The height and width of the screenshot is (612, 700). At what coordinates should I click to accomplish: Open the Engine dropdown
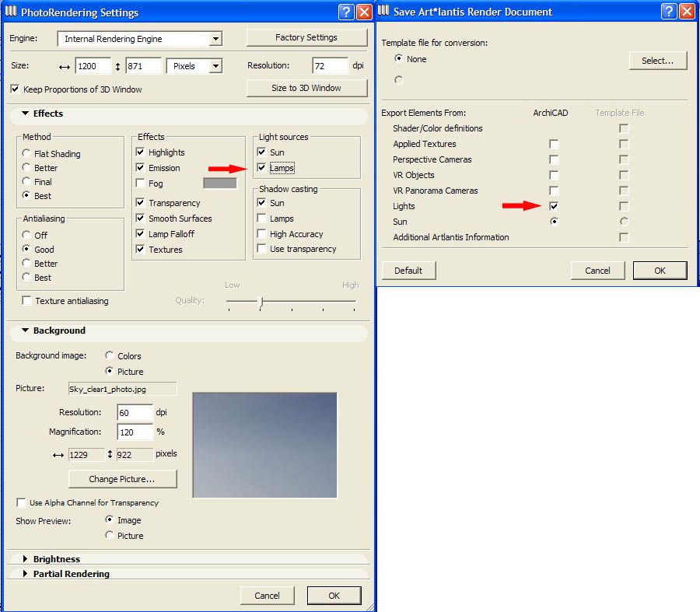215,39
